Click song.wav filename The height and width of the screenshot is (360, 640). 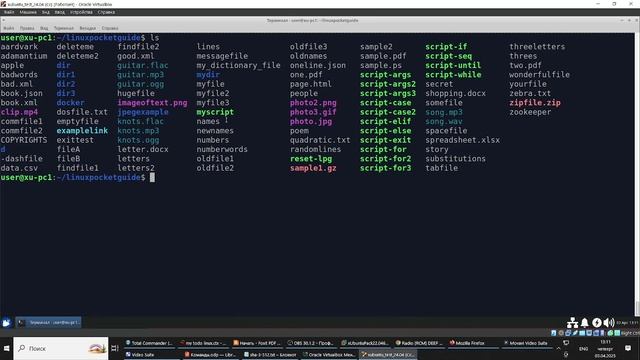click(x=444, y=122)
